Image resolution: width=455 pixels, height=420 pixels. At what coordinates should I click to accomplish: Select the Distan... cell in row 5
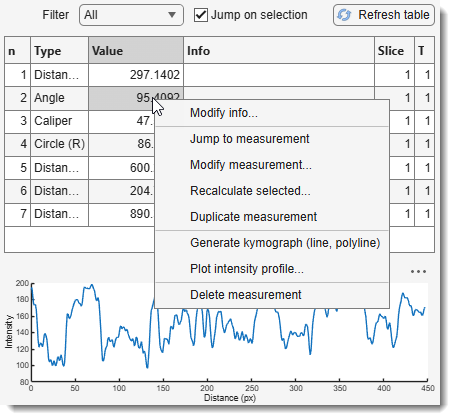click(60, 168)
